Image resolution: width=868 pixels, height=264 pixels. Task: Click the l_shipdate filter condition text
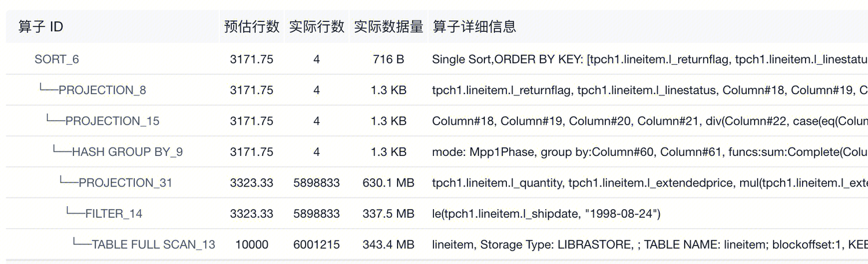pyautogui.click(x=546, y=214)
